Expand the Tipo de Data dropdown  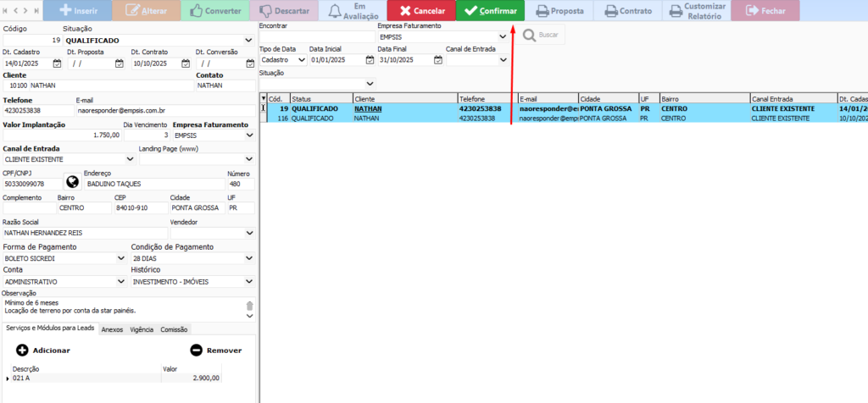(x=302, y=60)
